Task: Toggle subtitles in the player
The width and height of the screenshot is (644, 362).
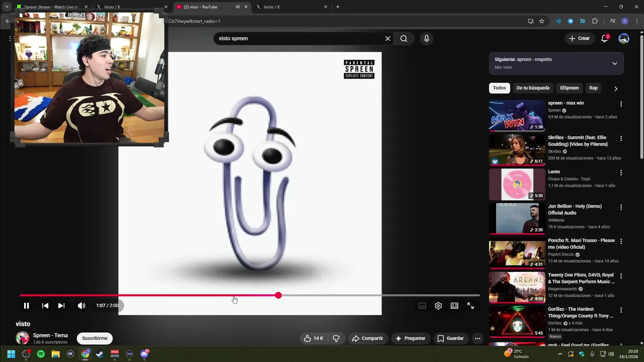Action: click(422, 306)
